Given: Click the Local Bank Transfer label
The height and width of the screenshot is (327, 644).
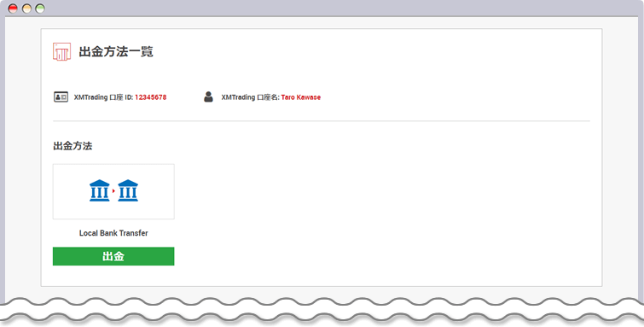Looking at the screenshot, I should point(113,233).
